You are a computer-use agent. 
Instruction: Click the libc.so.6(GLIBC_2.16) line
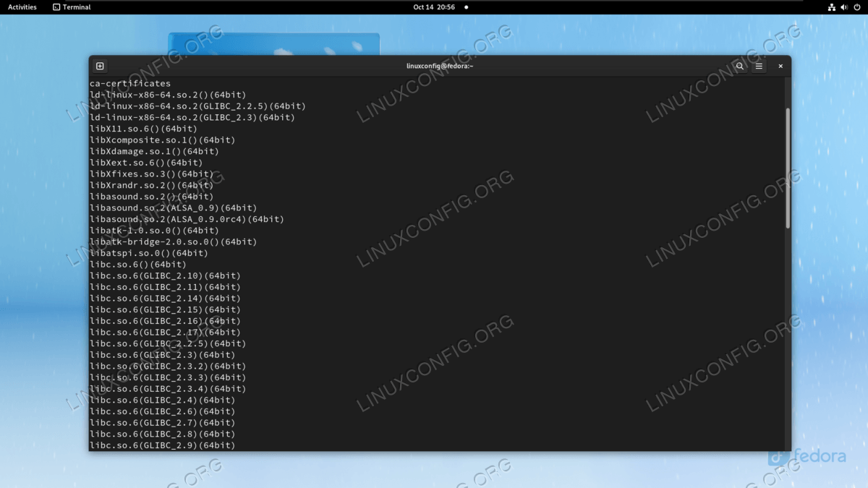tap(165, 321)
